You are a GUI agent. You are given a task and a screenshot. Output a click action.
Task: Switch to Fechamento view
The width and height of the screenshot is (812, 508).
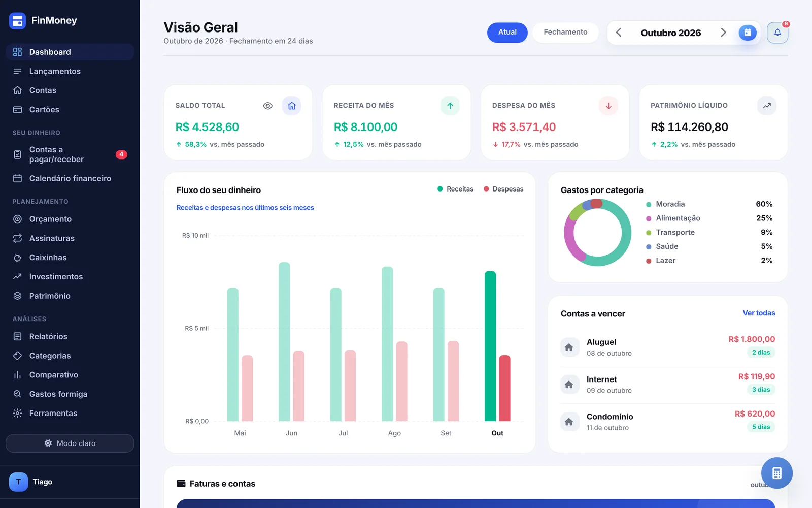(565, 33)
